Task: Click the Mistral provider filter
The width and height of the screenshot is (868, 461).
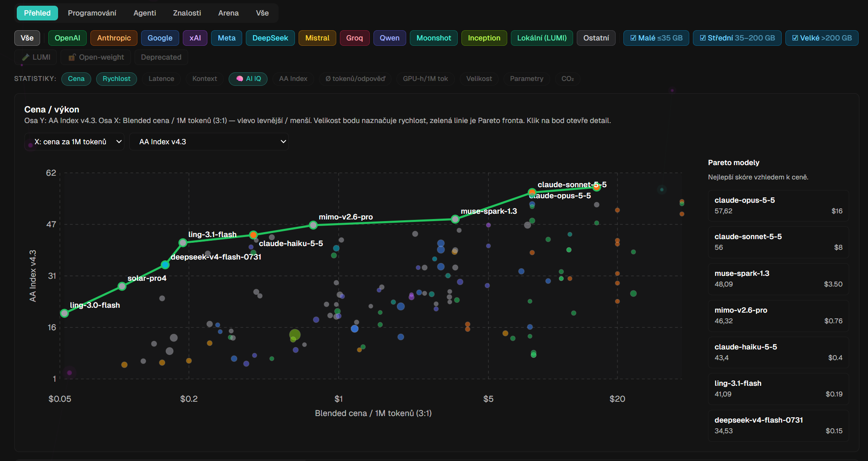Action: click(317, 38)
